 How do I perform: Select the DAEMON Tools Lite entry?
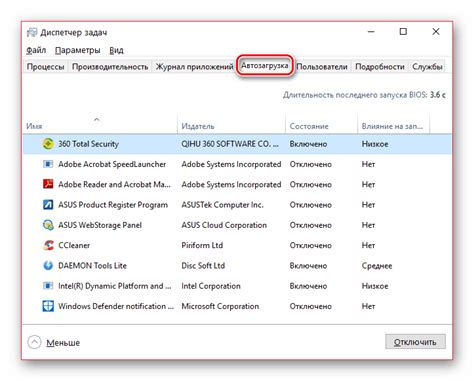[93, 266]
